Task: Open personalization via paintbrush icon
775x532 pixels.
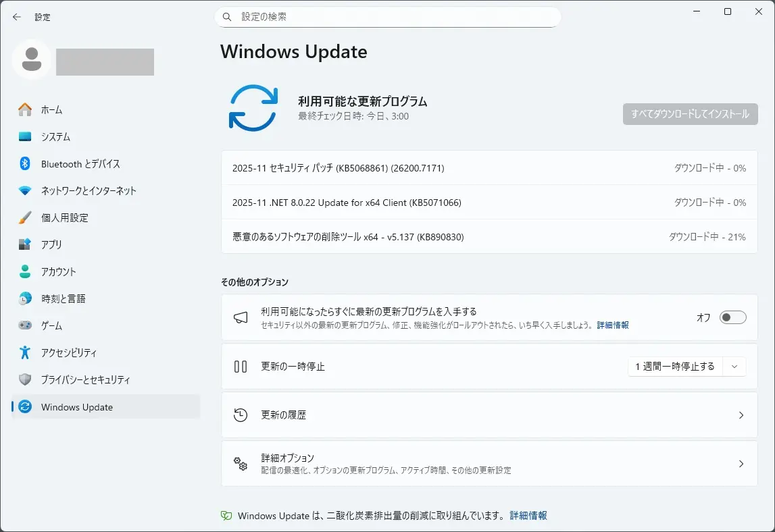Action: point(25,217)
